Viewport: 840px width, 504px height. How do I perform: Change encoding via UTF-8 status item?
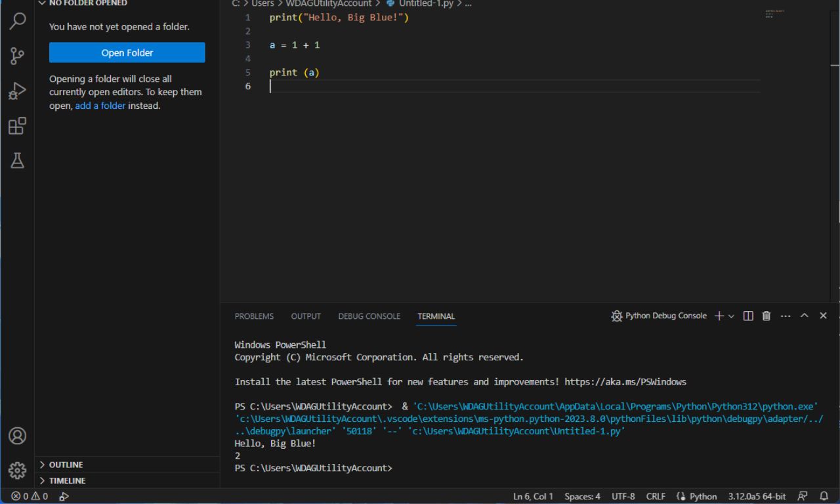[623, 497]
